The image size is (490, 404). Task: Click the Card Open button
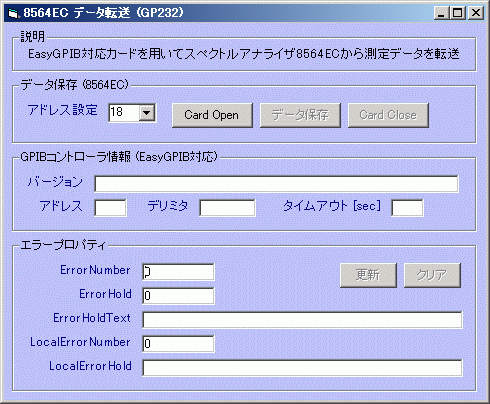(x=212, y=115)
